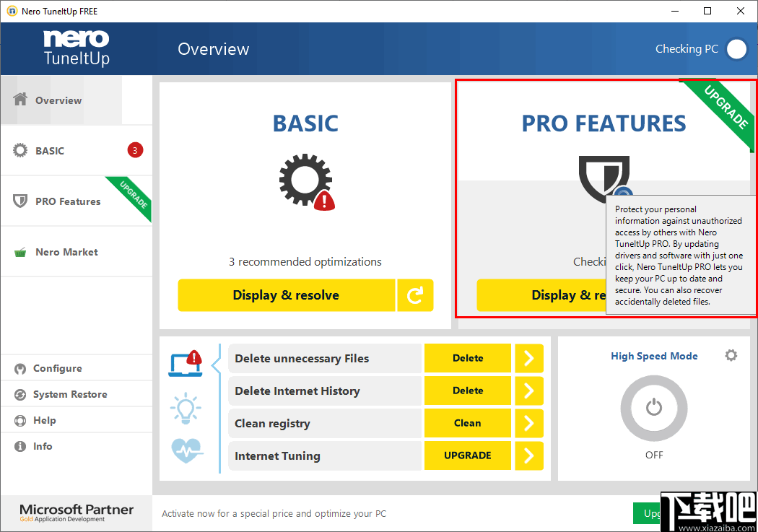Expand Clean registry details arrow
The width and height of the screenshot is (758, 532).
[x=529, y=423]
